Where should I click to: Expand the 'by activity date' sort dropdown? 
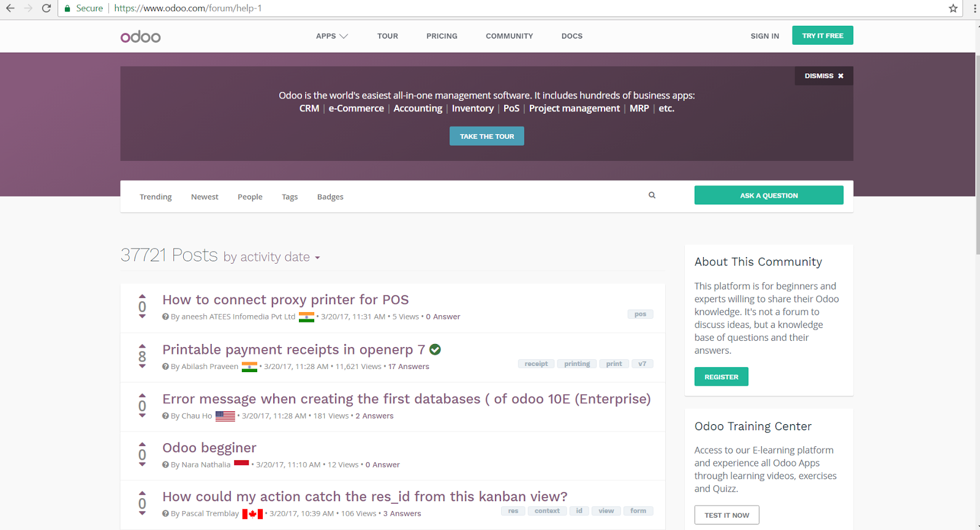[x=271, y=257]
